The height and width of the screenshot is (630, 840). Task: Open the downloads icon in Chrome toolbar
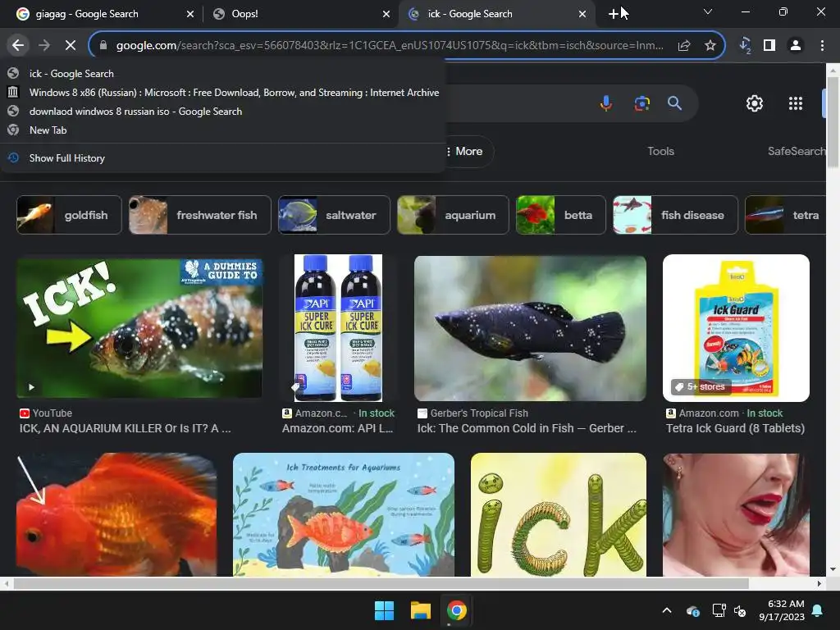[x=745, y=46]
